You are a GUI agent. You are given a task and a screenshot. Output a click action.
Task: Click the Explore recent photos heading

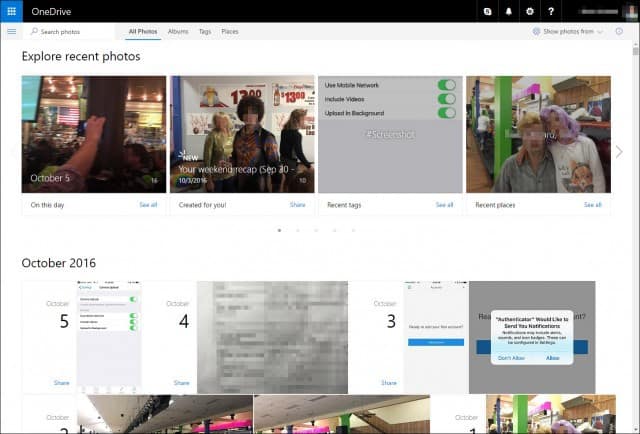(x=81, y=56)
